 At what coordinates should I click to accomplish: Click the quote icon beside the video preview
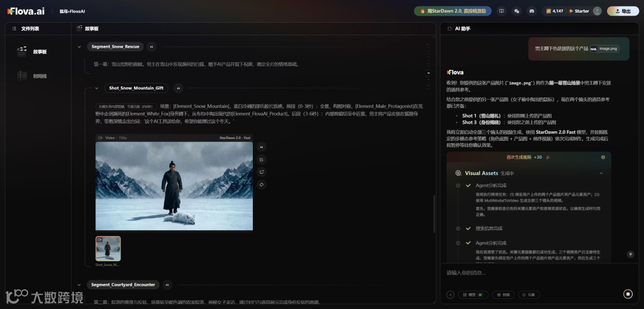[261, 147]
